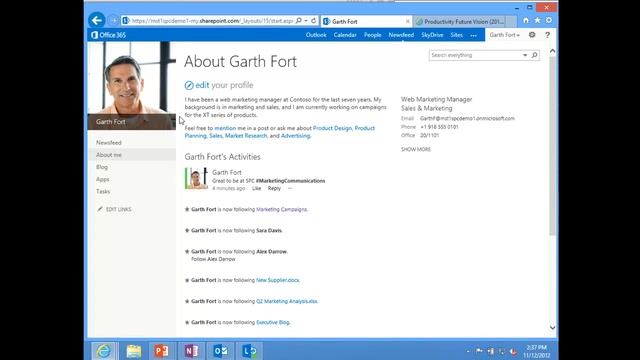Expand the address bar dropdown arrow
640x360 pixels.
click(306, 21)
